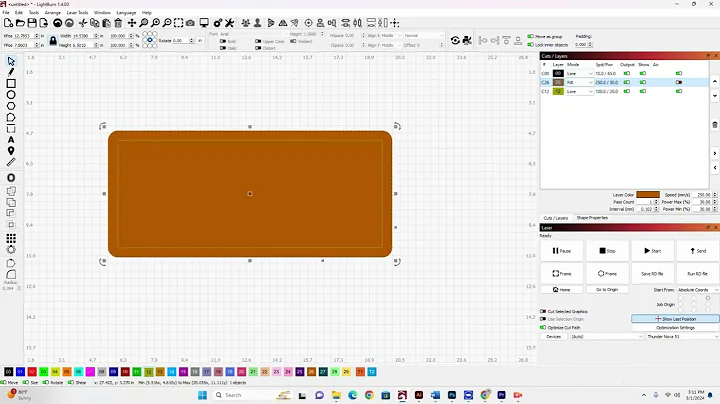Click the Home button

[562, 290]
